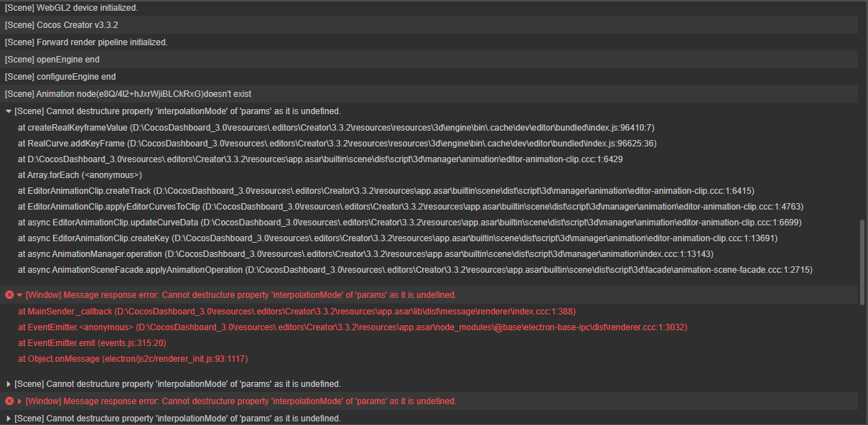The image size is (868, 425).
Task: Click the error icon on the collapsed [Window] message
Action: (9, 401)
